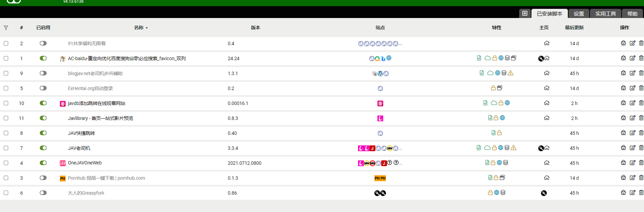
Task: Click the black round icon in 大人的Greasyfork homepage column
Action: point(544,193)
